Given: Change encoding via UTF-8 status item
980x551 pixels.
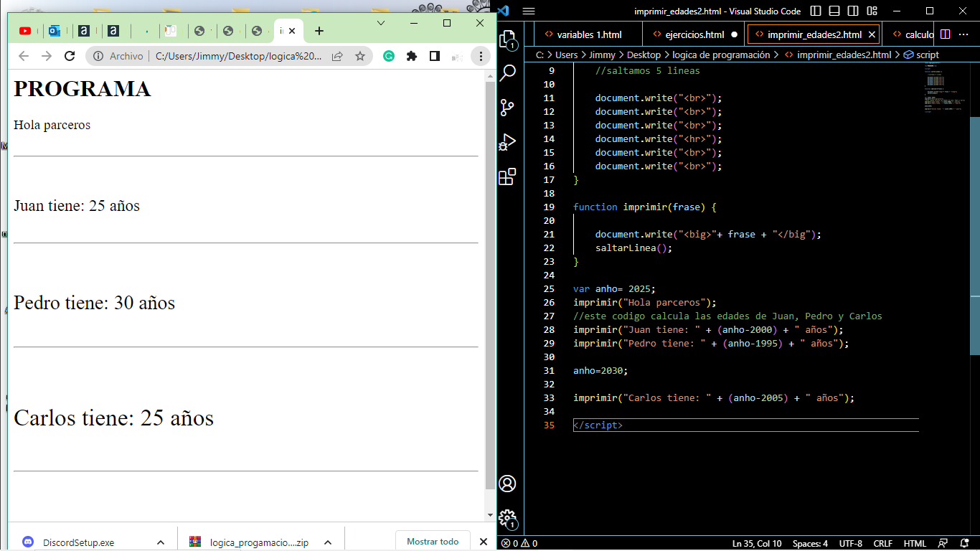Looking at the screenshot, I should coord(851,543).
